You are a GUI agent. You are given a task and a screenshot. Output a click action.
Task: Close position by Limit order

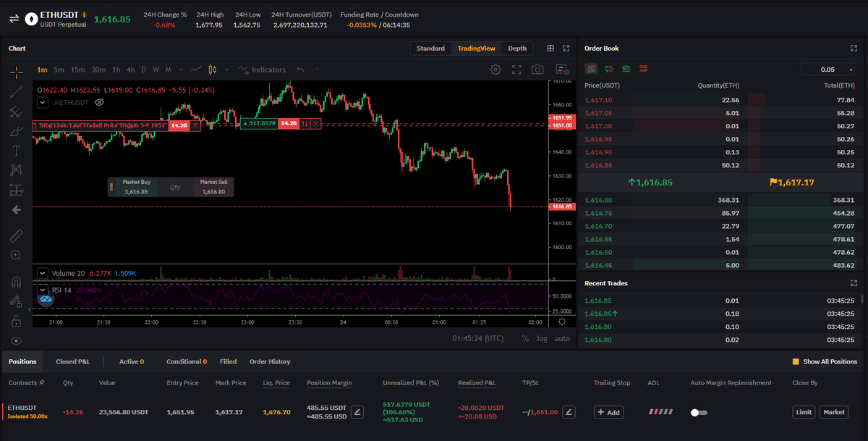(x=804, y=412)
